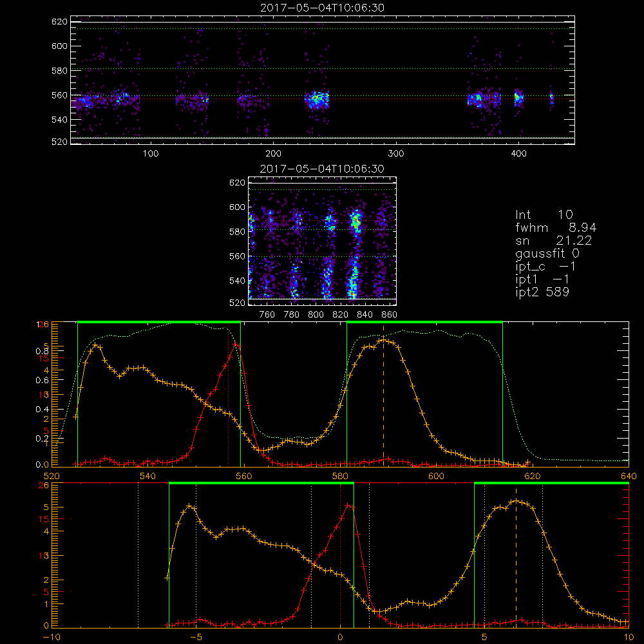Viewport: 644px width, 644px height.
Task: Click y-axis label '0.6' of the profile plot
Action: pos(42,381)
